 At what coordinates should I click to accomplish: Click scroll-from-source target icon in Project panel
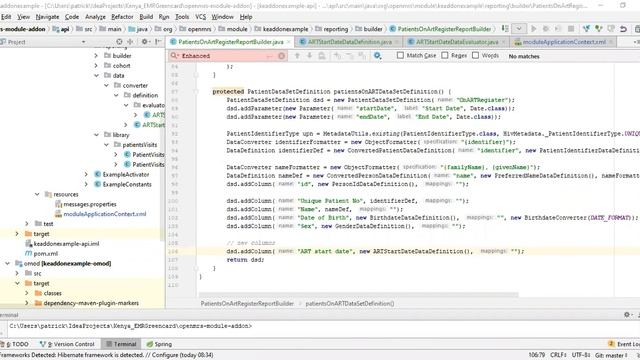(x=119, y=42)
